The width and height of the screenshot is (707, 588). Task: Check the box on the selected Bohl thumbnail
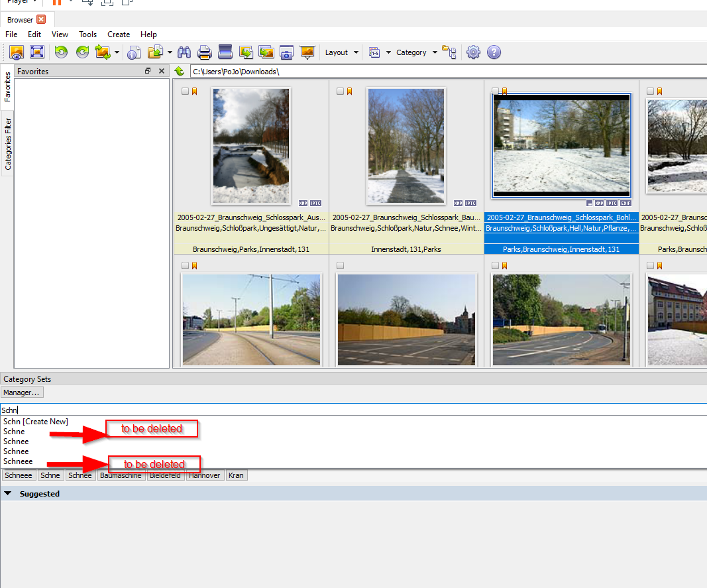(496, 91)
